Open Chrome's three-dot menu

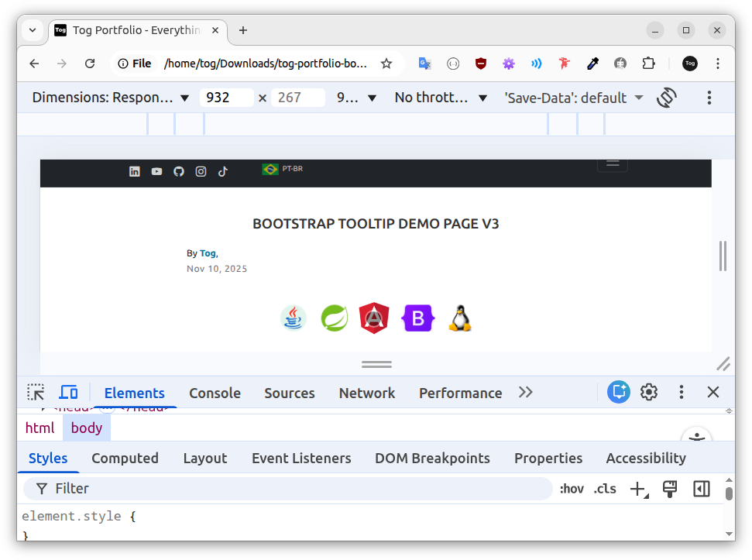[x=717, y=64]
